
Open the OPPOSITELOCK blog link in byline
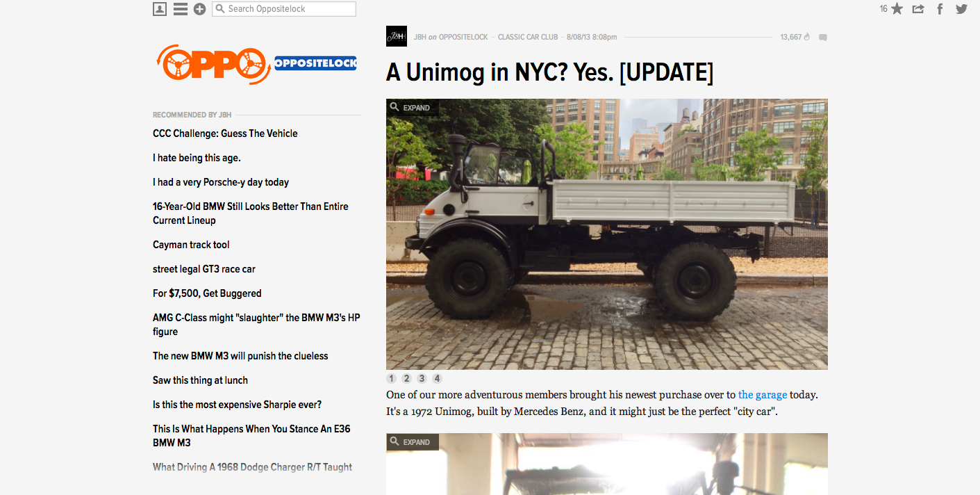(463, 38)
